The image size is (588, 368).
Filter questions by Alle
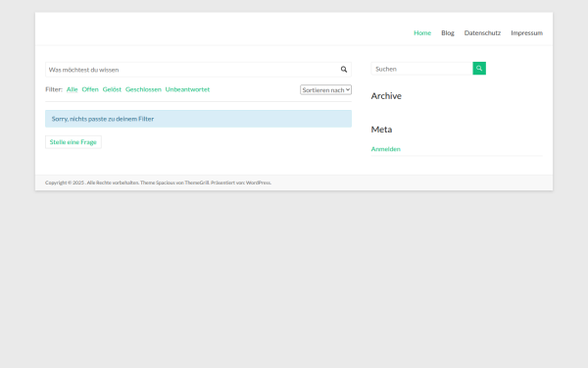coord(72,89)
